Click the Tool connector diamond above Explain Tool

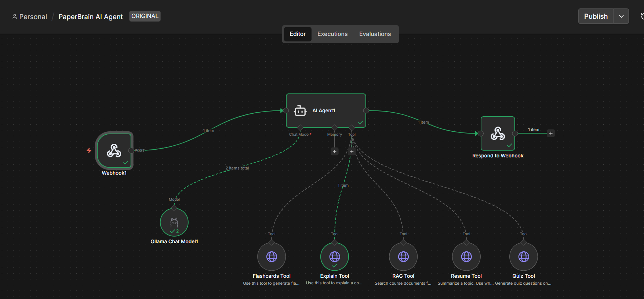click(335, 242)
